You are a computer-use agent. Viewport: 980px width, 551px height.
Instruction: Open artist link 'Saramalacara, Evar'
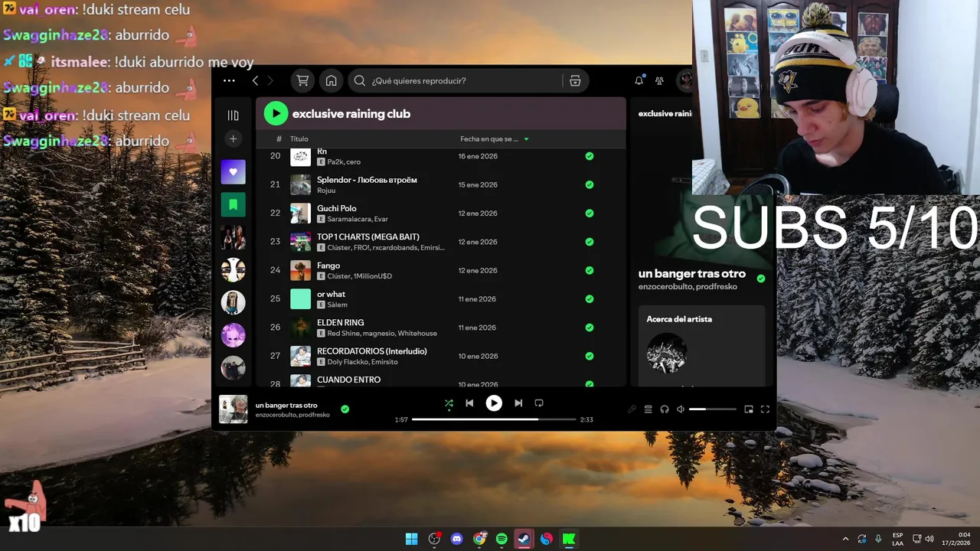pos(358,219)
